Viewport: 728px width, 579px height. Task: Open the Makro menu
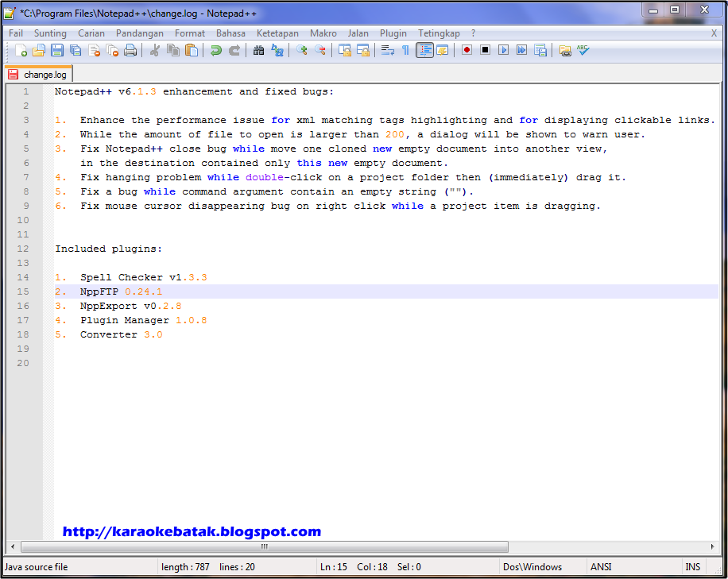click(323, 33)
